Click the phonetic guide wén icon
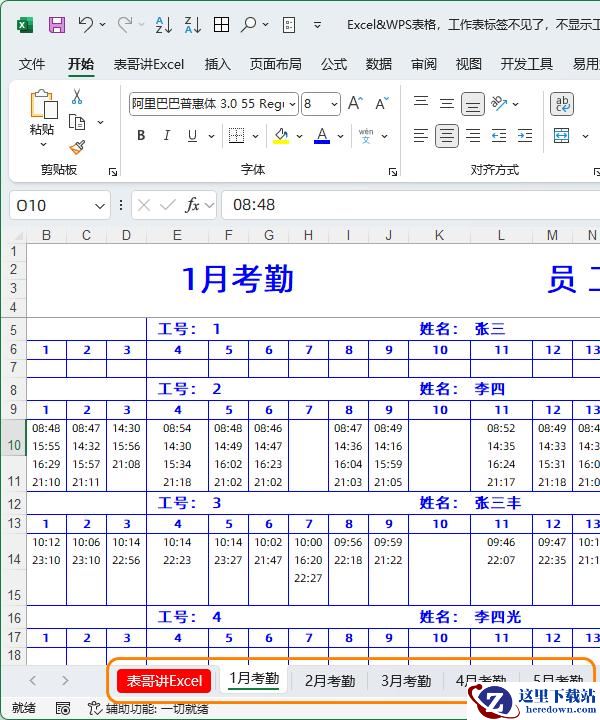This screenshot has width=600, height=720. [366, 135]
